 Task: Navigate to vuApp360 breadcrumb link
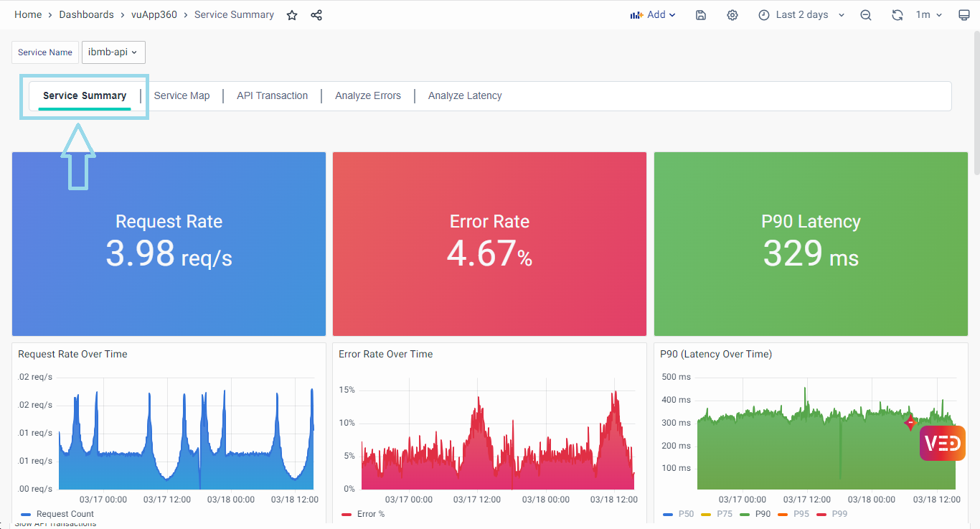coord(154,15)
